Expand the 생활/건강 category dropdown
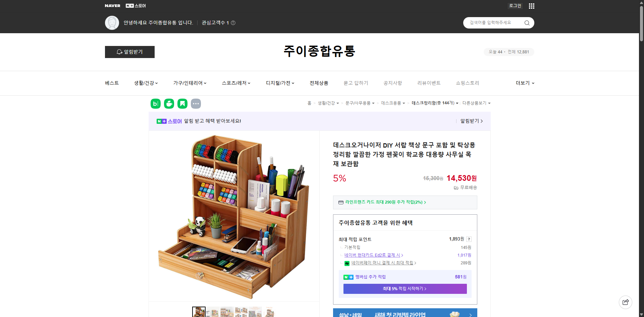The image size is (644, 317). (146, 83)
